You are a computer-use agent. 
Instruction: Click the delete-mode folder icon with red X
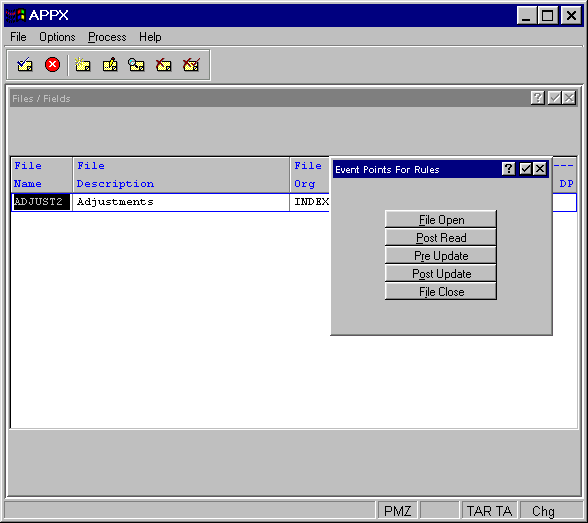[164, 65]
